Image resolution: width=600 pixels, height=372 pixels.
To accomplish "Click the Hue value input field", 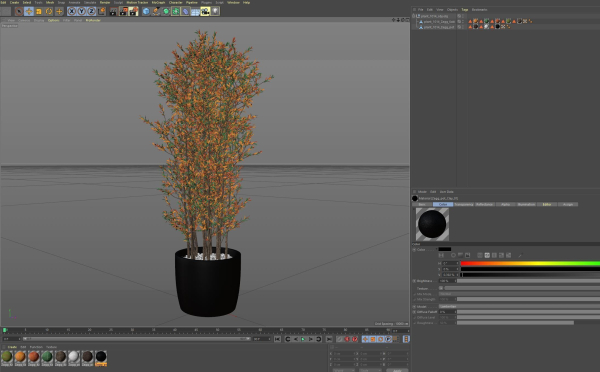I will [450, 263].
